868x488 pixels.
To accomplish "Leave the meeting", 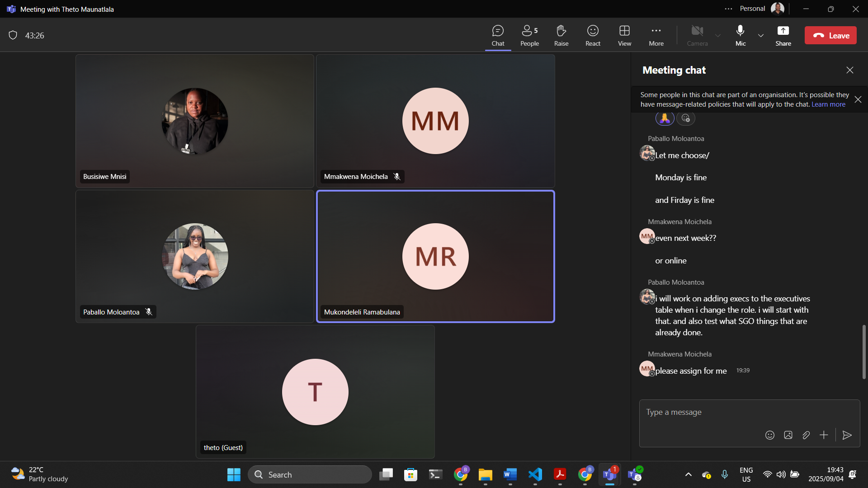I will pos(830,35).
